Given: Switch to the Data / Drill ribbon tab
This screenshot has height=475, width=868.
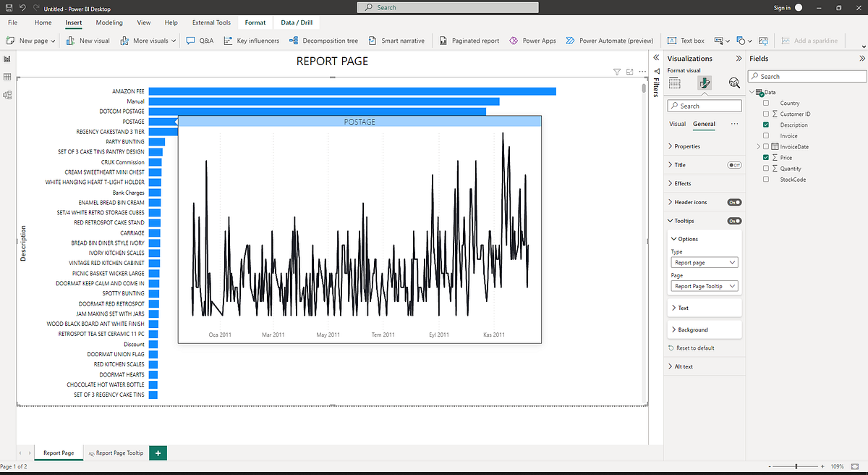Looking at the screenshot, I should tap(296, 22).
